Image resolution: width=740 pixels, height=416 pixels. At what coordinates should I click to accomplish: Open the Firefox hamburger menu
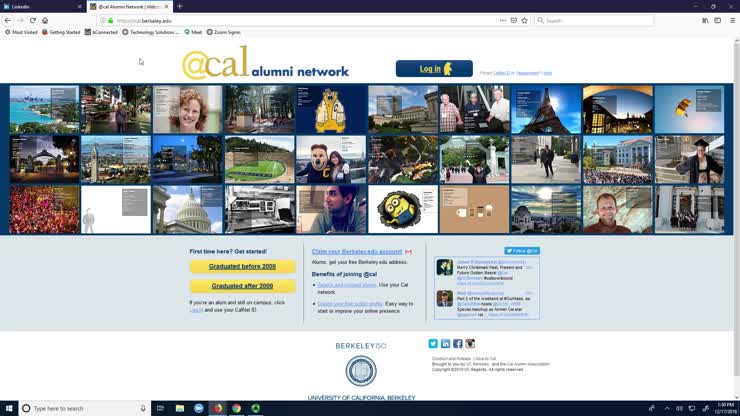coord(732,20)
